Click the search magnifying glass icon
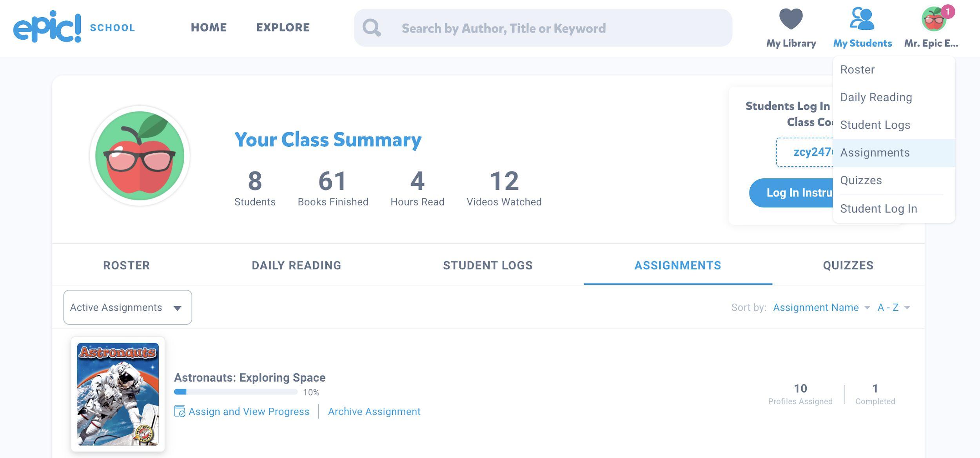Image resolution: width=980 pixels, height=458 pixels. [371, 28]
